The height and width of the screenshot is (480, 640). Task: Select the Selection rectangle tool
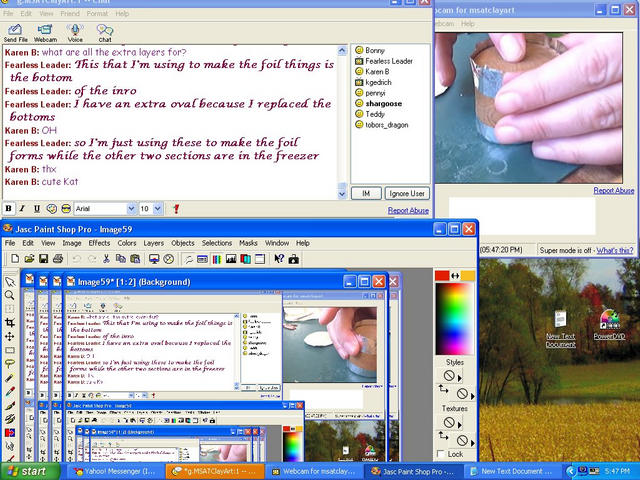coord(10,351)
